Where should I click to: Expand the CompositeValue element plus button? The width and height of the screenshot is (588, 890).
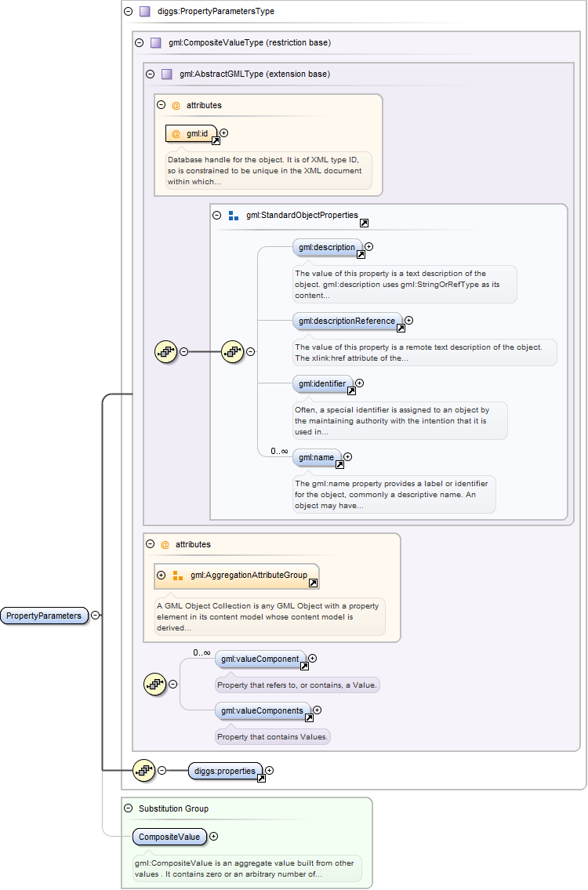click(x=213, y=837)
